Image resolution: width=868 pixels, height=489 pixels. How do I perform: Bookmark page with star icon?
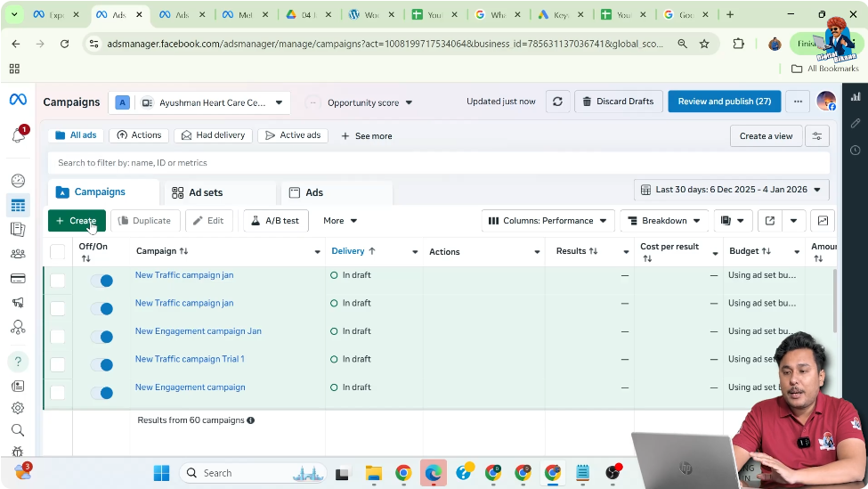click(704, 44)
